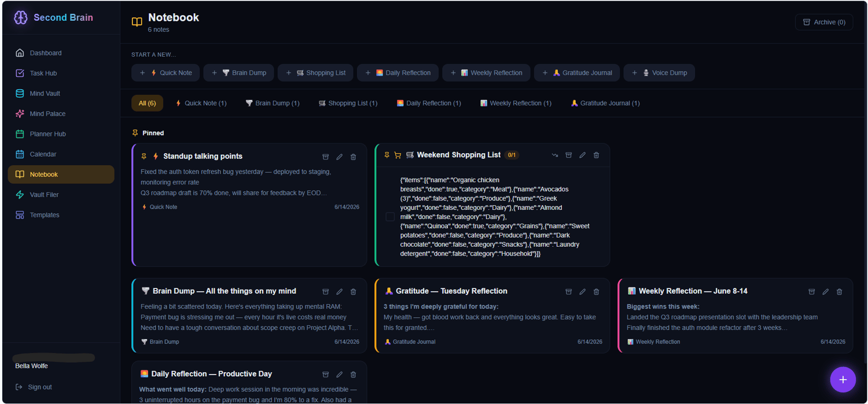Check the shopping list item checkbox
The image size is (868, 404).
[x=390, y=217]
